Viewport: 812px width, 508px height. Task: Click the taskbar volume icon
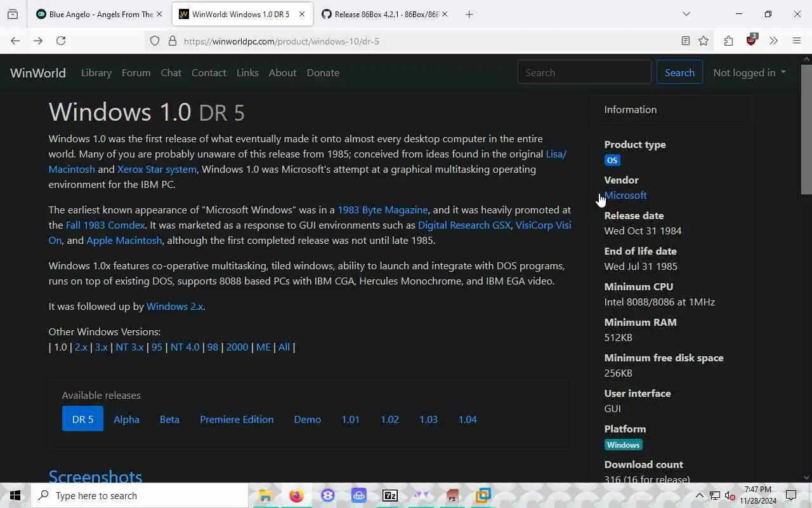(730, 495)
